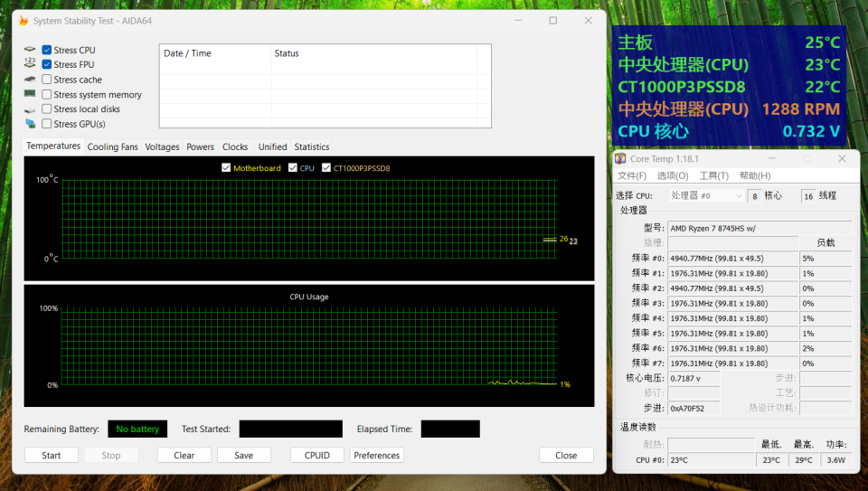Open the Unified tab
This screenshot has width=868, height=491.
point(273,146)
